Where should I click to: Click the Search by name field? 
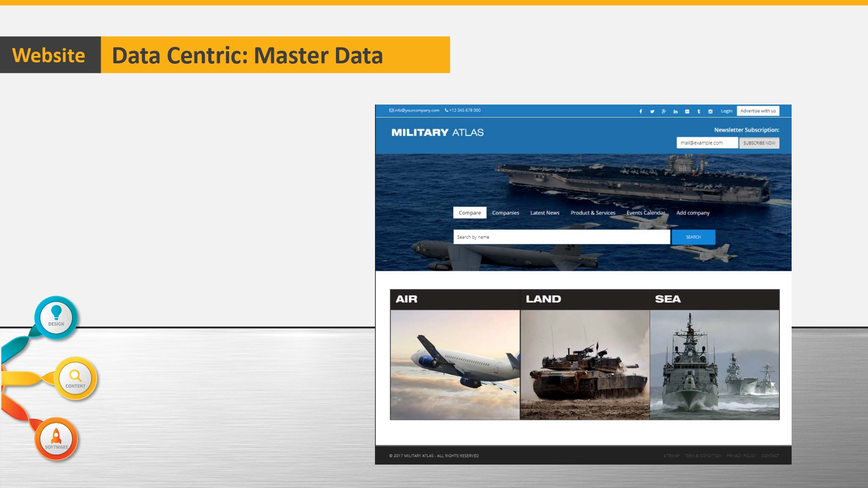561,237
